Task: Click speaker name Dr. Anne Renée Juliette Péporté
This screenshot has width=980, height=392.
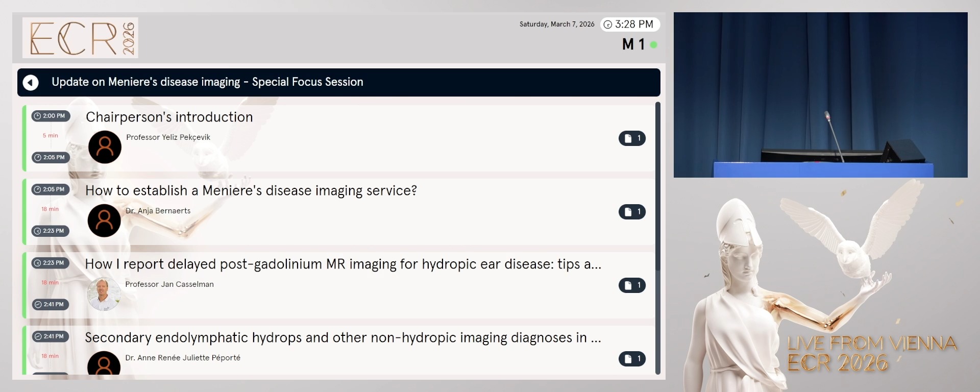Action: [x=183, y=358]
